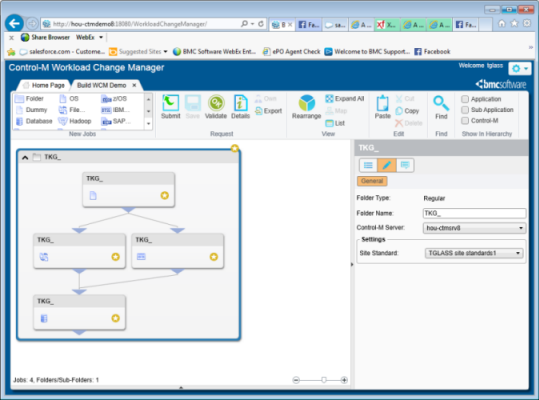
Task: Zoom in with plus icon
Action: (x=344, y=380)
